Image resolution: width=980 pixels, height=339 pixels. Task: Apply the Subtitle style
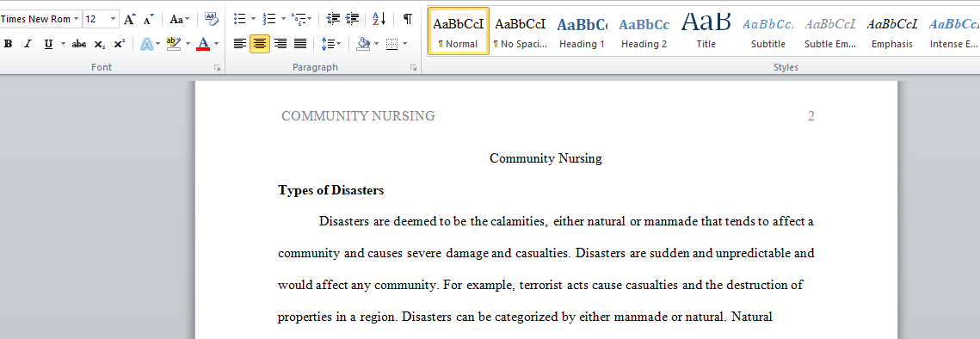pos(768,31)
